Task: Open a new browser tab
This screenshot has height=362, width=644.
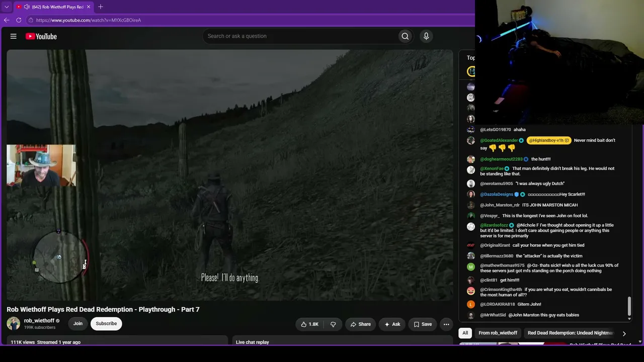Action: 101,7
